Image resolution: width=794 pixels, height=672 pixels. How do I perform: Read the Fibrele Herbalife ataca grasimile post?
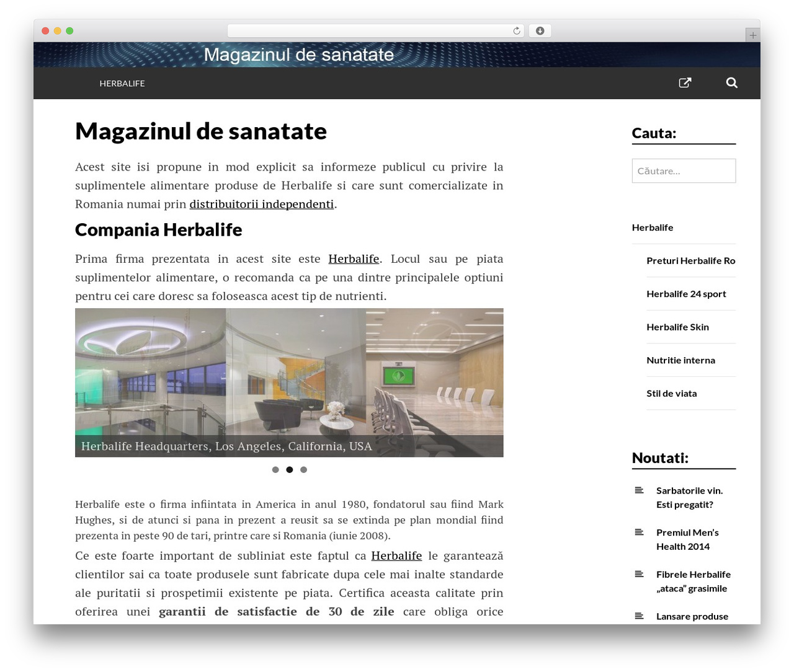click(x=694, y=581)
